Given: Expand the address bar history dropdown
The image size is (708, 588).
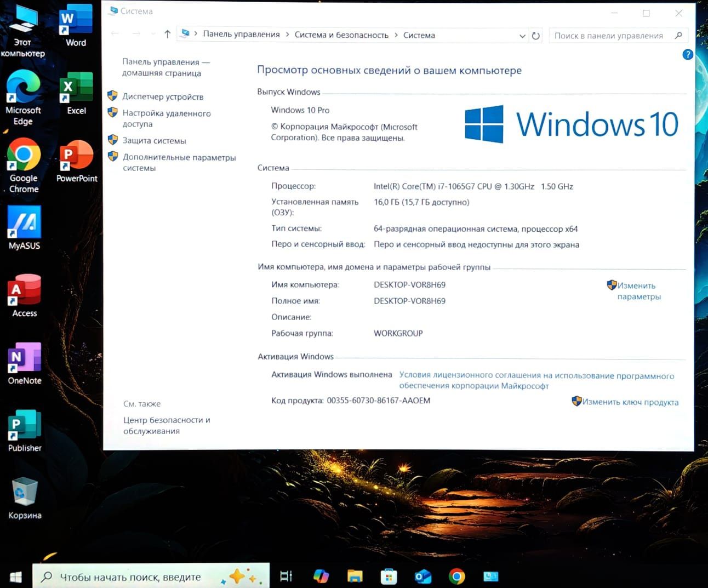Looking at the screenshot, I should point(522,36).
